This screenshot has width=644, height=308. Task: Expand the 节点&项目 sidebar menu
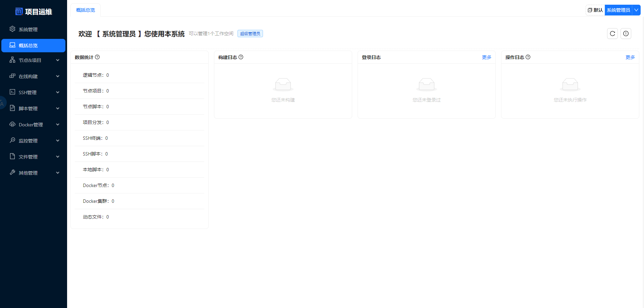pos(58,60)
